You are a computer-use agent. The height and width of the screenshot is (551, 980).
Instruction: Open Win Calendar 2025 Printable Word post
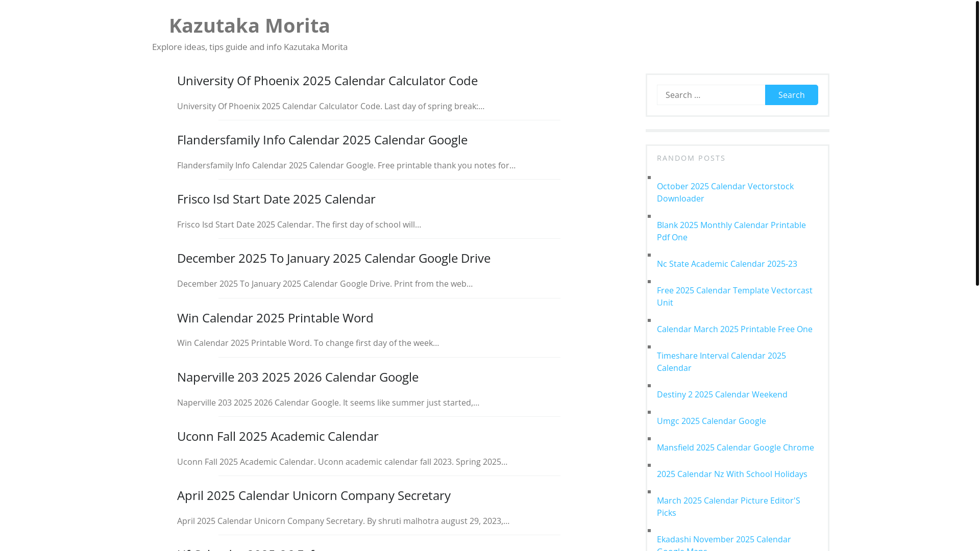point(275,318)
